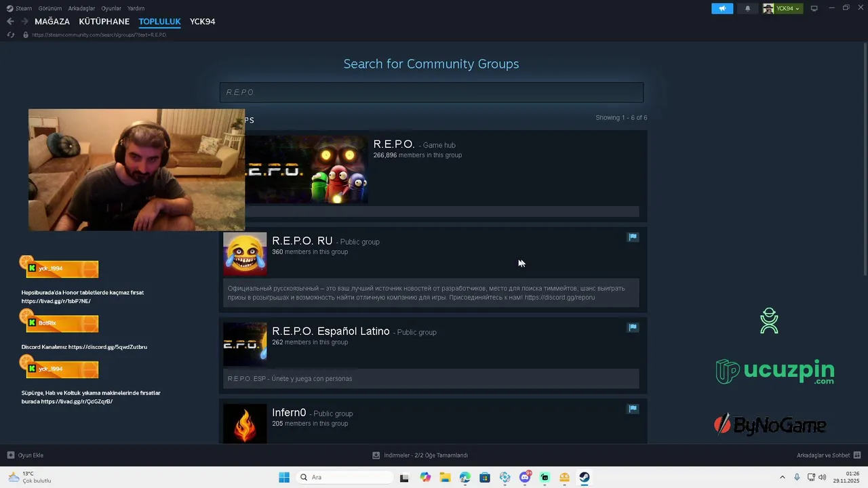The image size is (868, 488).
Task: Show hidden system tray icons
Action: coord(782,477)
